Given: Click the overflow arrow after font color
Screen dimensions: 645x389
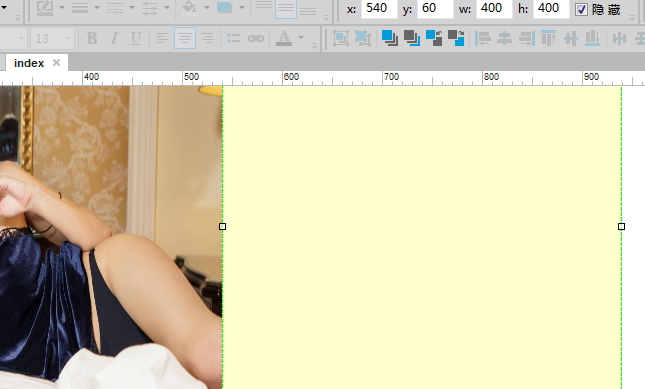Looking at the screenshot, I should 315,46.
